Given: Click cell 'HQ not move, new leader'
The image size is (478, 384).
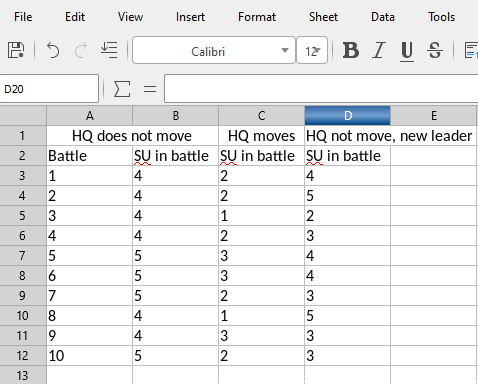Looking at the screenshot, I should click(391, 136).
